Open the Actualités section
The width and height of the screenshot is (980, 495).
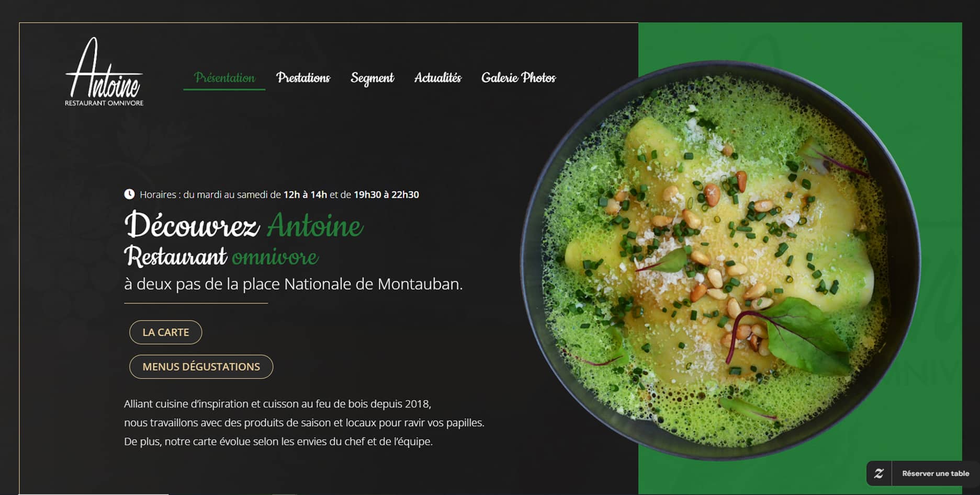coord(438,78)
